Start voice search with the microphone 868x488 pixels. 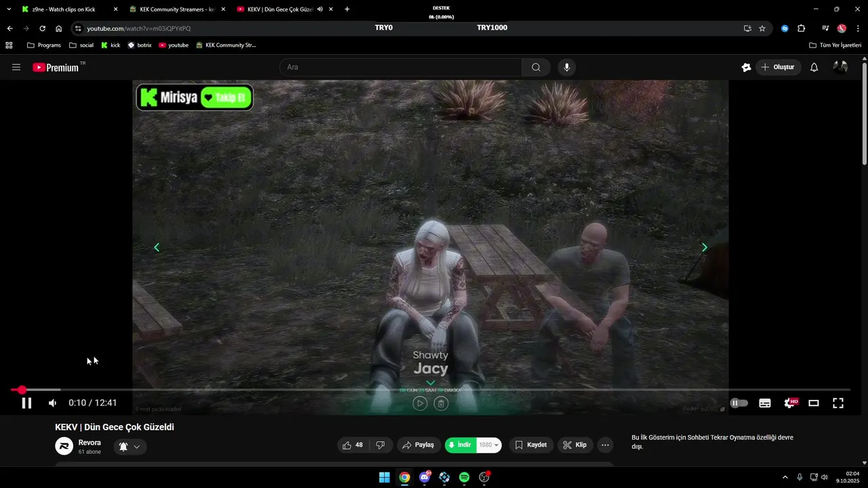point(567,67)
